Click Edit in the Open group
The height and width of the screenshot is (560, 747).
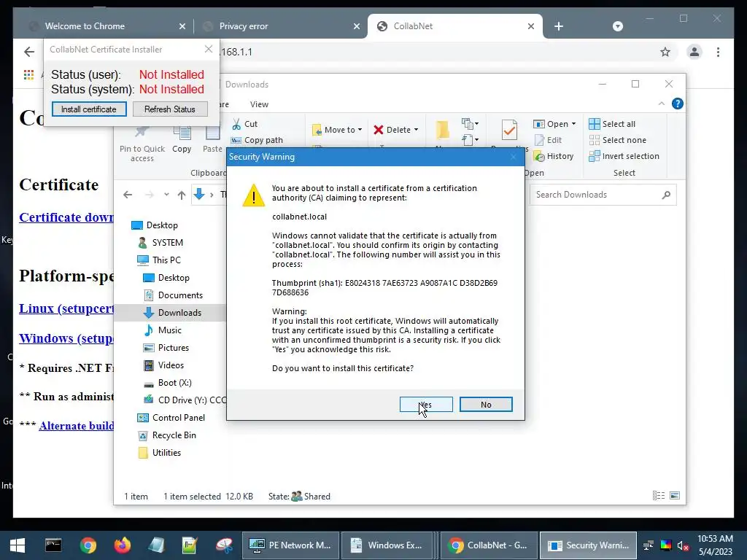coord(548,140)
